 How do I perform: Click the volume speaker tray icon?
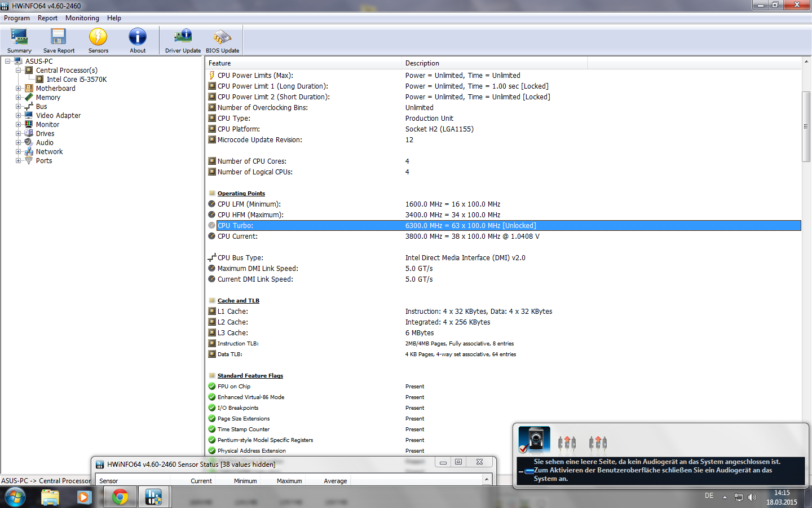click(x=752, y=497)
